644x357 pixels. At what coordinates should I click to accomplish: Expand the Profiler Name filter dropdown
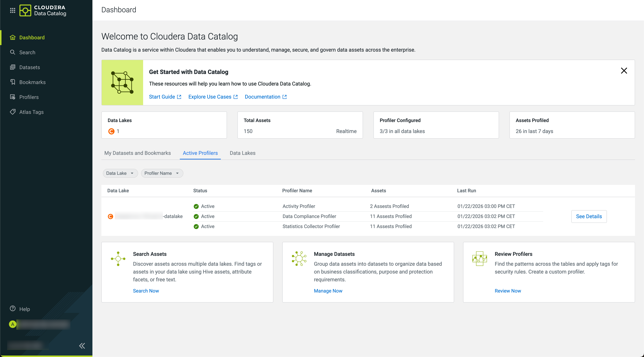(162, 173)
